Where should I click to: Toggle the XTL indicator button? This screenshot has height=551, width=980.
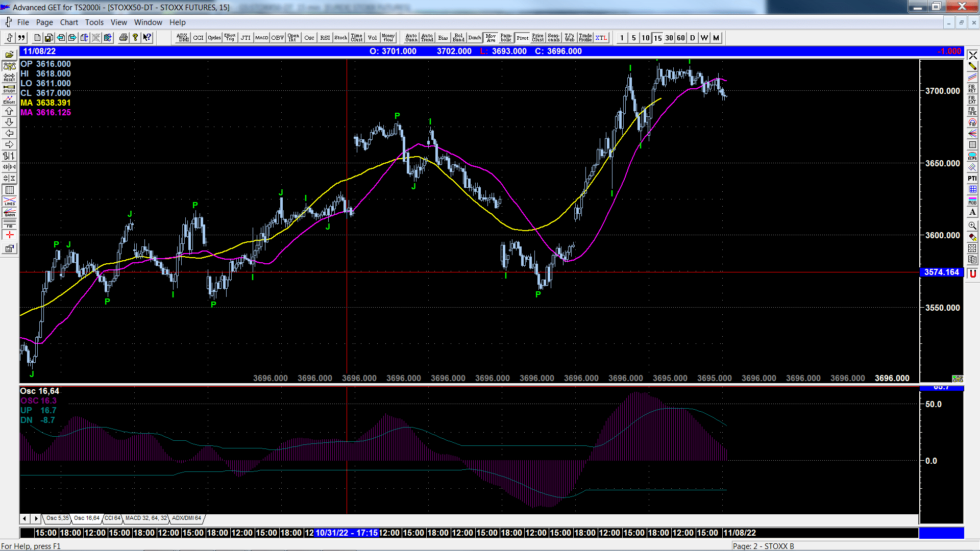601,38
